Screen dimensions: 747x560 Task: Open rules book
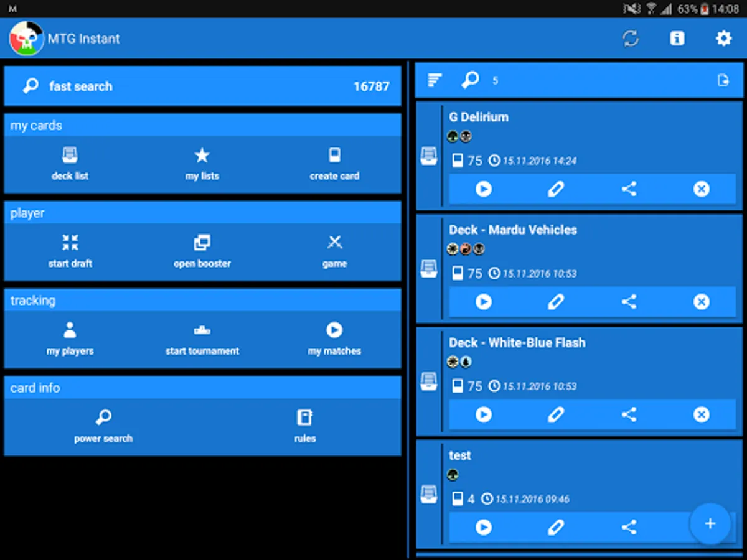click(305, 427)
